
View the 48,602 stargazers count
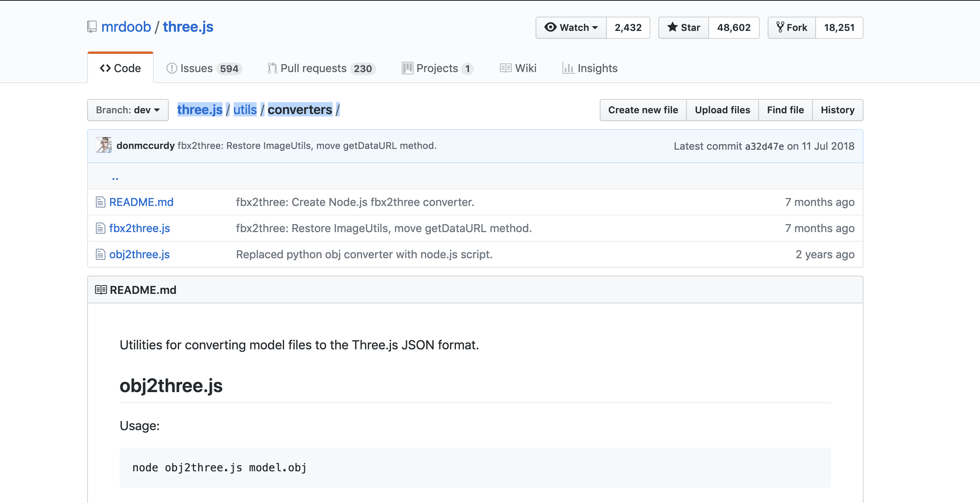pyautogui.click(x=734, y=28)
